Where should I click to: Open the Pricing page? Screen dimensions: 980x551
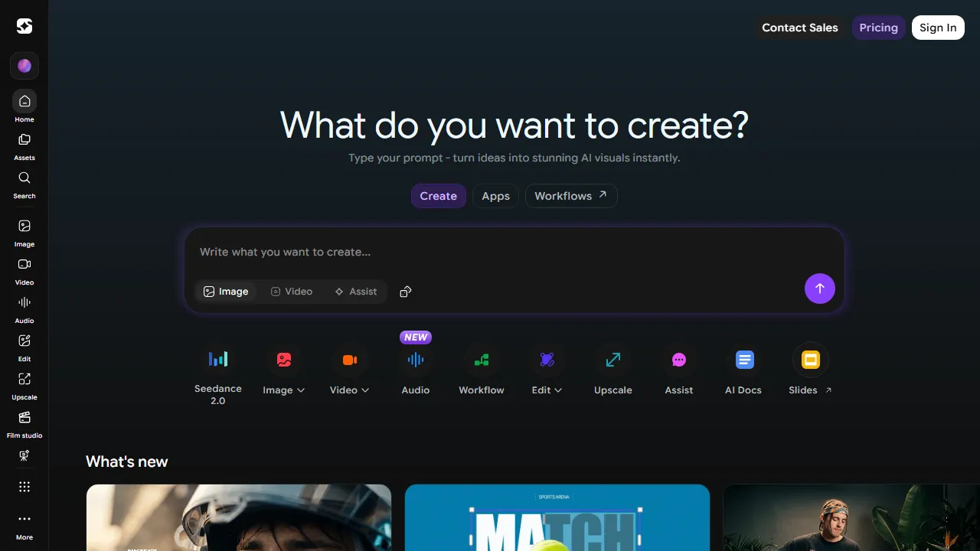pos(879,28)
